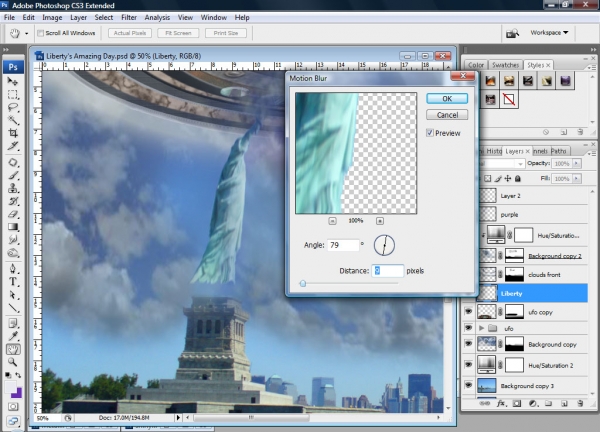
Task: Click Cancel in Motion Blur dialog
Action: (x=447, y=115)
